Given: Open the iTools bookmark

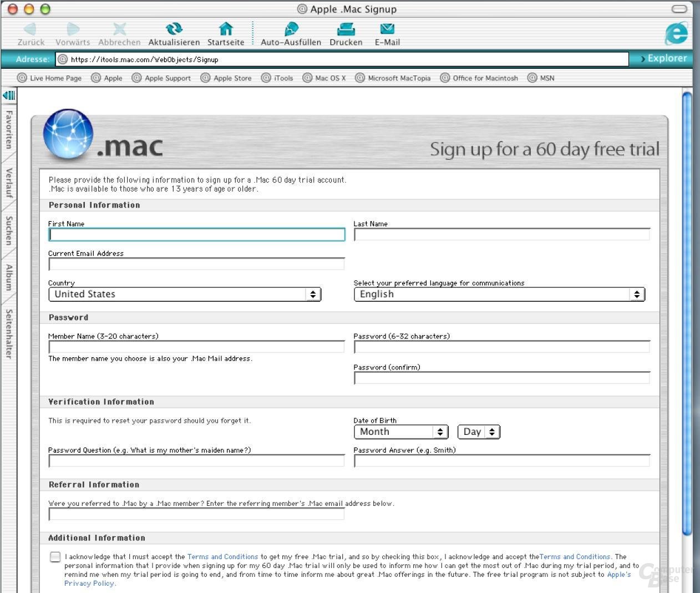Looking at the screenshot, I should (277, 78).
